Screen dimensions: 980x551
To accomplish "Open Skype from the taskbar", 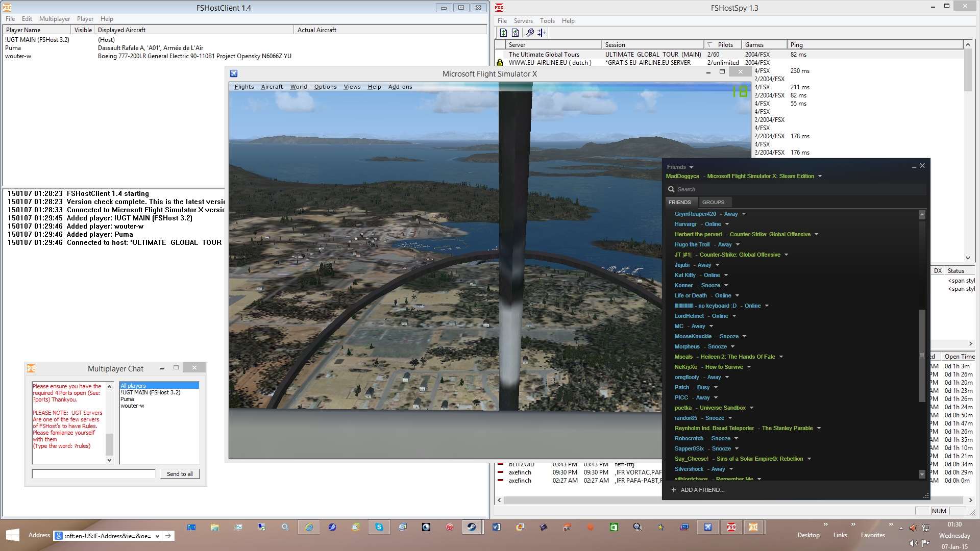I will click(379, 527).
